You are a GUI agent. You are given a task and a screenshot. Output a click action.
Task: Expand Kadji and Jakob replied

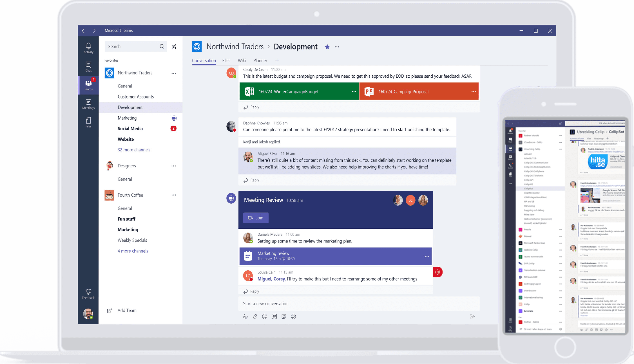click(x=262, y=142)
